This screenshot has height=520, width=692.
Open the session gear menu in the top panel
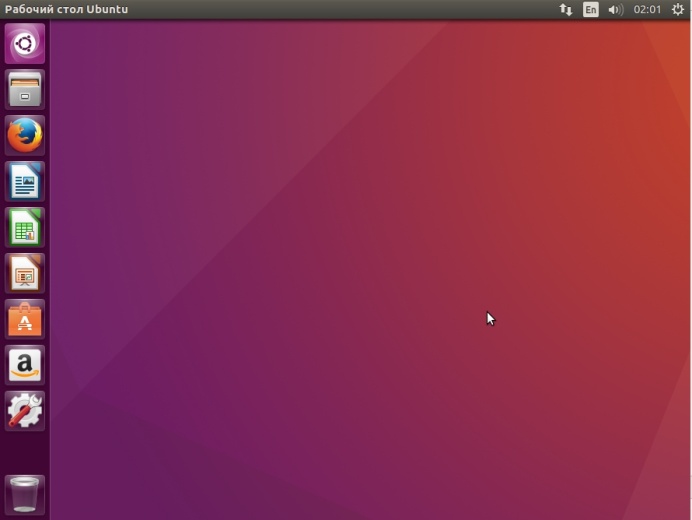(x=677, y=9)
